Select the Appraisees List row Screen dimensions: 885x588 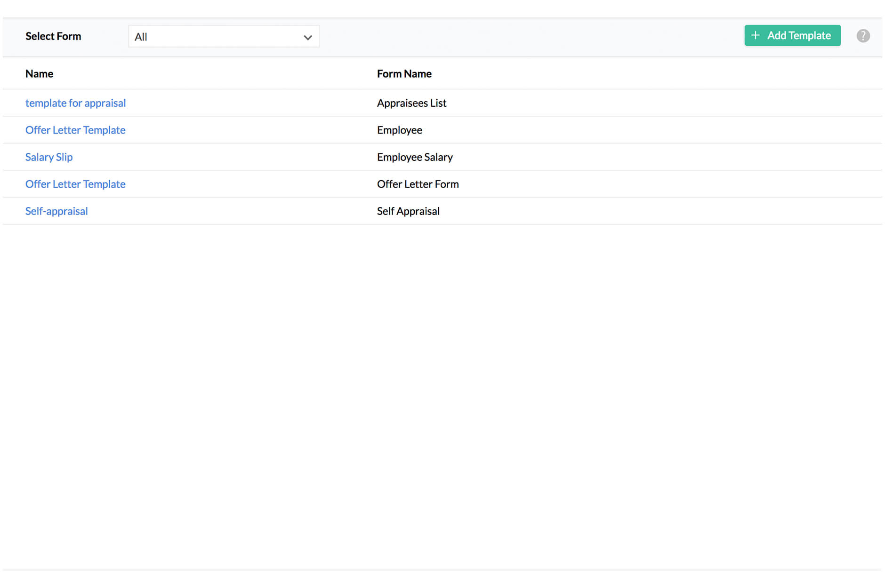pyautogui.click(x=411, y=103)
